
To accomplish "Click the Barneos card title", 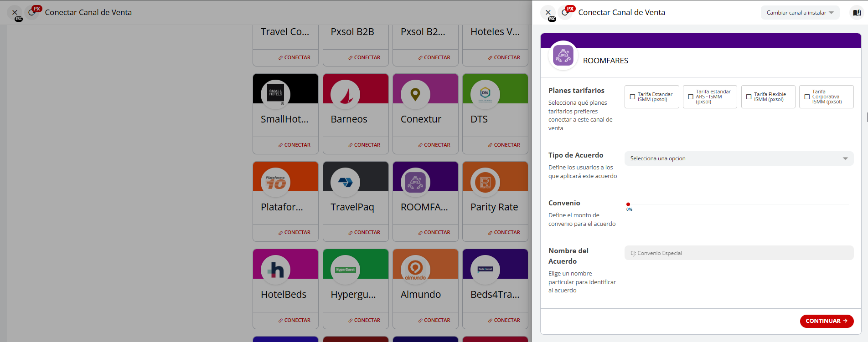I will tap(349, 119).
